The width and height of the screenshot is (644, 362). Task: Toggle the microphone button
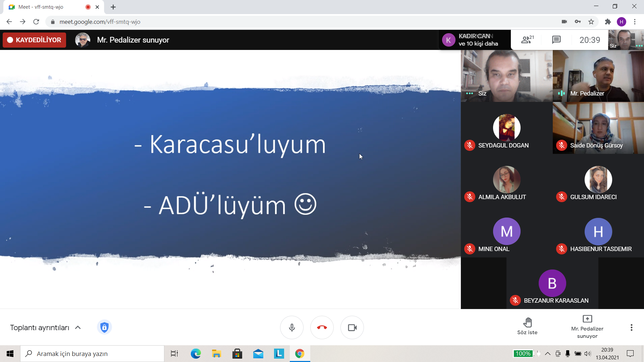tap(292, 327)
